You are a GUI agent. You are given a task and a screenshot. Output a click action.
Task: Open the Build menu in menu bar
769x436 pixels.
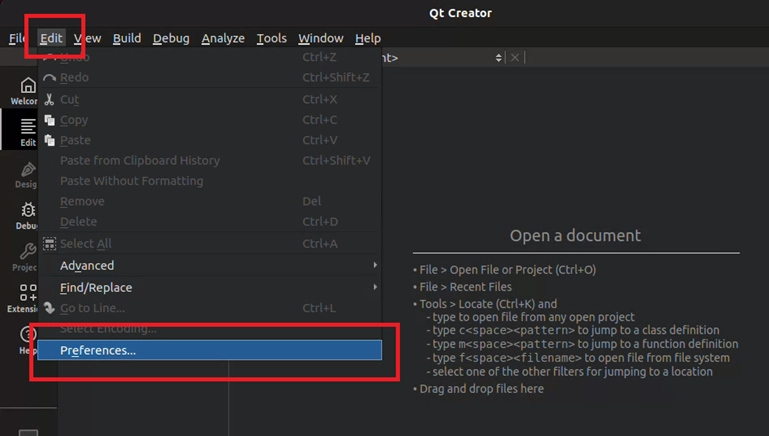click(127, 38)
